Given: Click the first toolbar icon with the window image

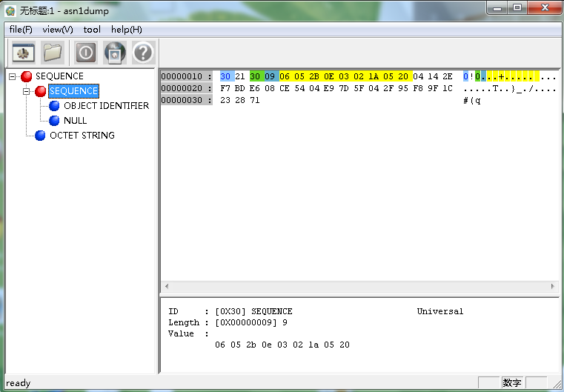Looking at the screenshot, I should tap(24, 53).
